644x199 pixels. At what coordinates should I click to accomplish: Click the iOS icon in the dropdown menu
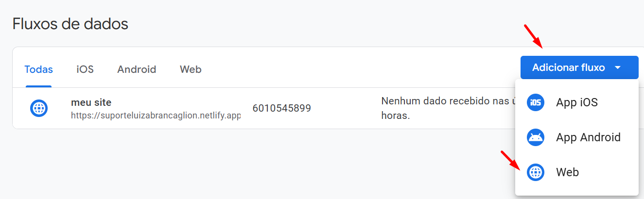(x=536, y=102)
